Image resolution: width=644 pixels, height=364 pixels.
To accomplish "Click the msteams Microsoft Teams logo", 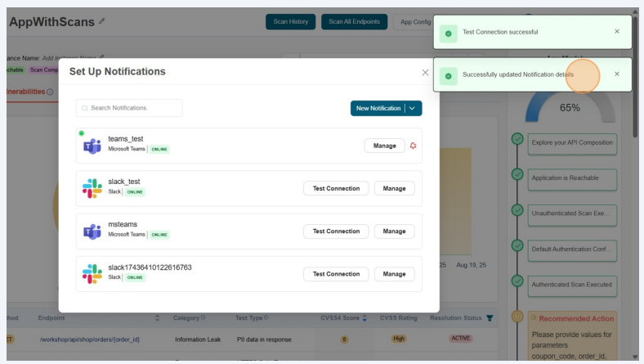I will coord(92,231).
